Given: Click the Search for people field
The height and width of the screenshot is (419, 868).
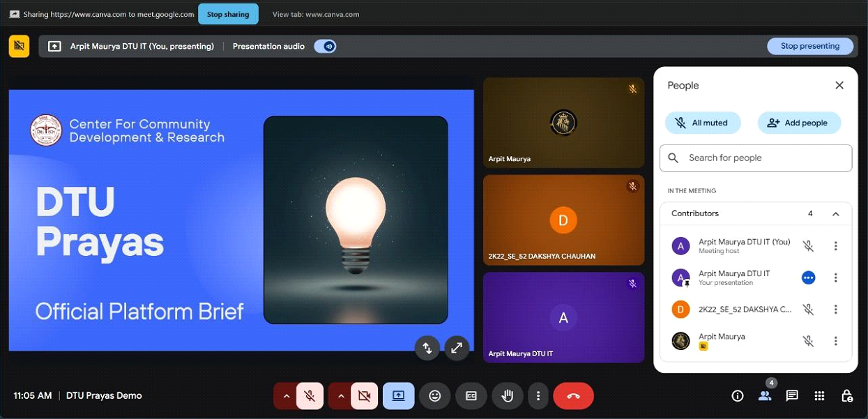Looking at the screenshot, I should [756, 158].
